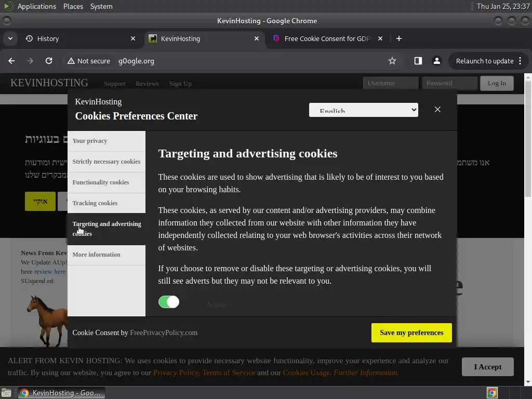Screen dimensions: 532x399
Task: Select the KevinHosting browser tab
Action: (204, 38)
